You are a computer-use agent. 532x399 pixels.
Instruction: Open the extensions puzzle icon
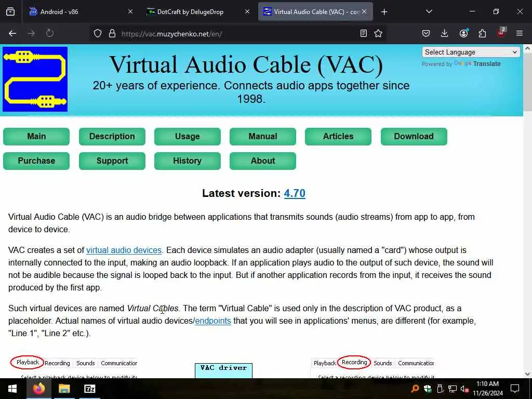coord(482,33)
